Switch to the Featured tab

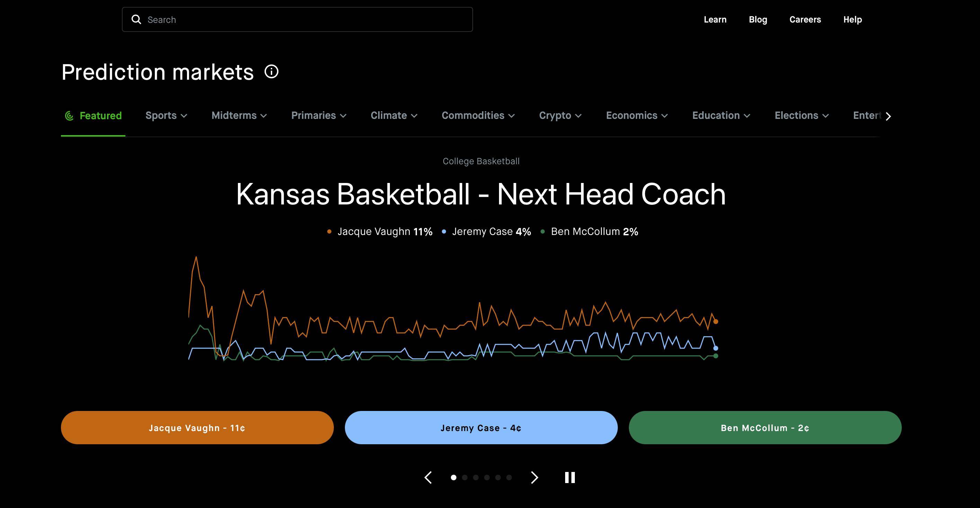pos(93,115)
